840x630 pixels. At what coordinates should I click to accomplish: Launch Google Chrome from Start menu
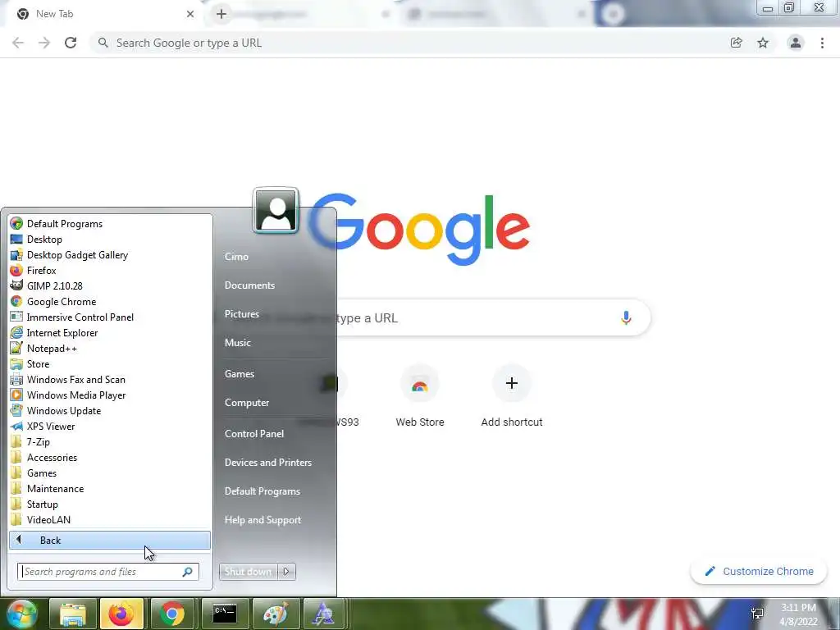(x=110, y=302)
